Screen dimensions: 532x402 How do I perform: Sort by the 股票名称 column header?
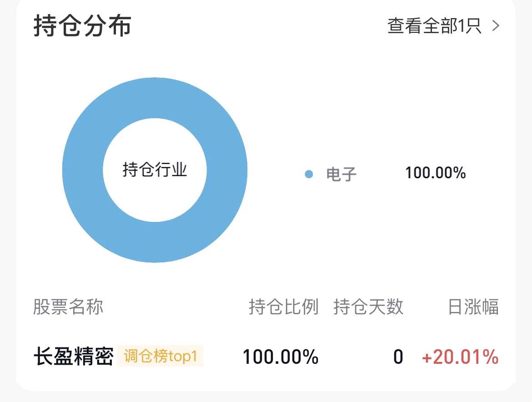(x=68, y=307)
